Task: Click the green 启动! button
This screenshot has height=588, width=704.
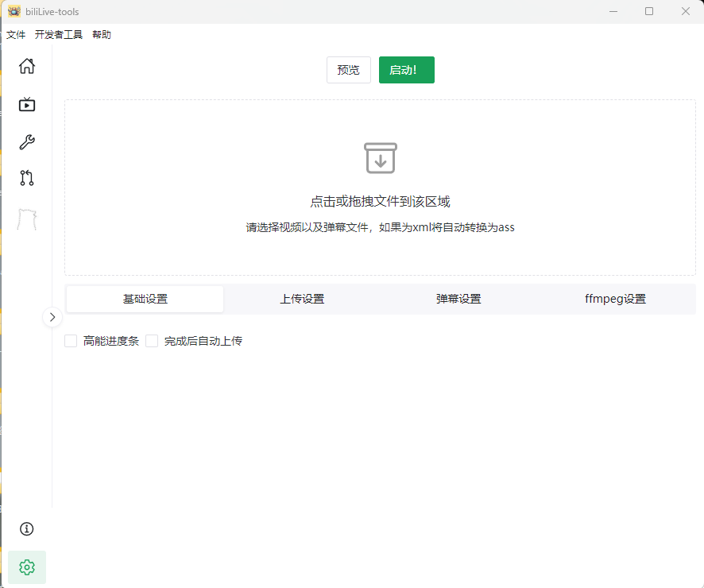Action: click(x=406, y=70)
